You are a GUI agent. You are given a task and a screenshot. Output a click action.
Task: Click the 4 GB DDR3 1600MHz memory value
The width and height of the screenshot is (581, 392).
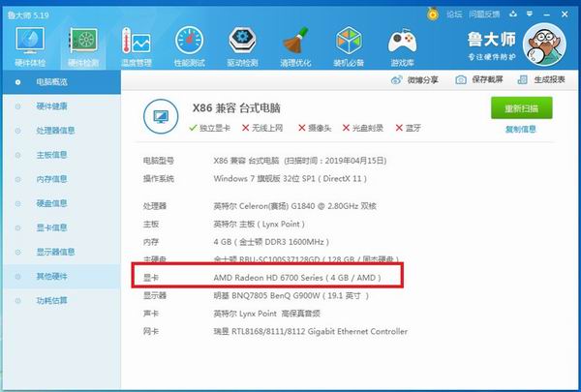[271, 242]
